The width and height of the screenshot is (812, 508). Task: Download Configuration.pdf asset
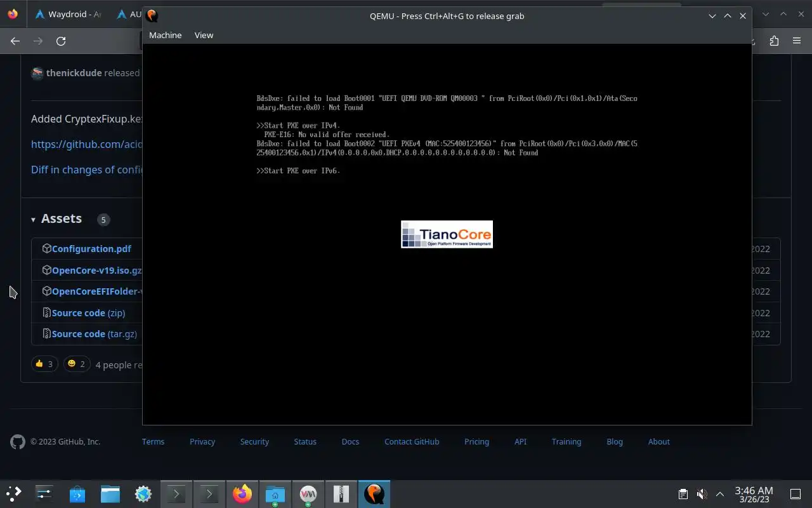pyautogui.click(x=91, y=249)
